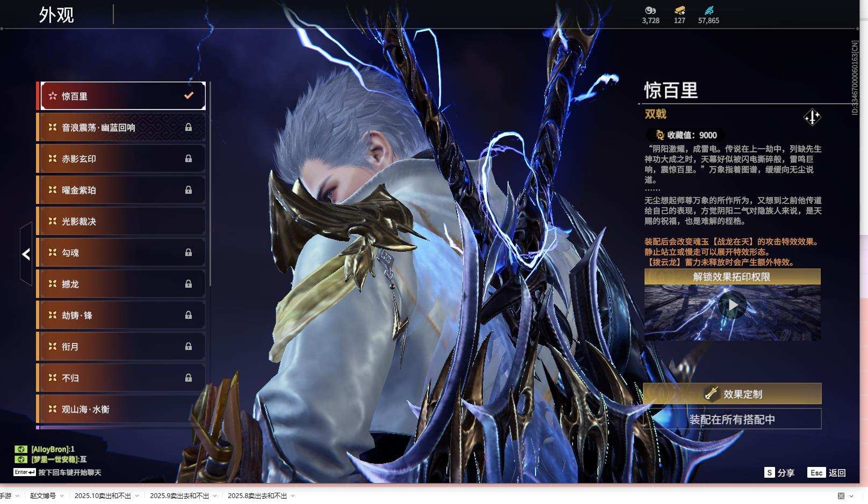Click the silver coin currency icon

coord(650,10)
